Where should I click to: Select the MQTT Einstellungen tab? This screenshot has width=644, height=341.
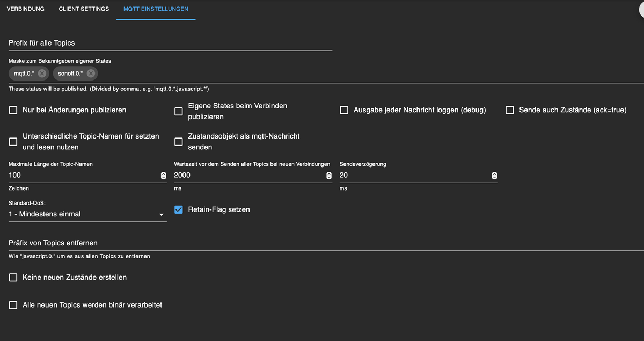[x=156, y=9]
